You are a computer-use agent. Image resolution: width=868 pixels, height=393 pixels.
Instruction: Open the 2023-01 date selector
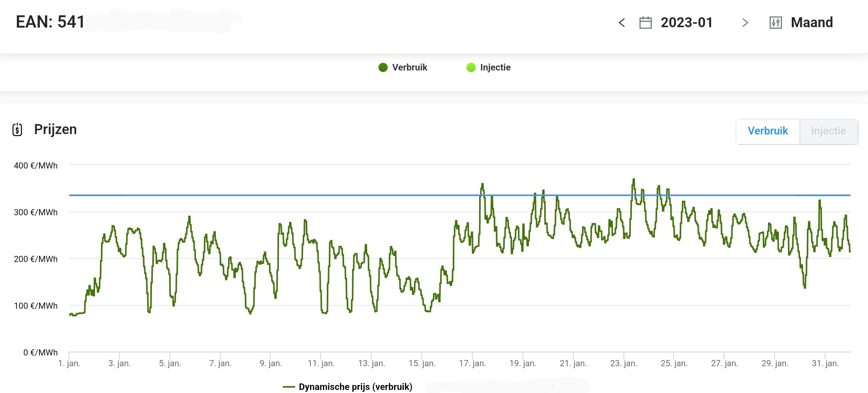click(687, 23)
